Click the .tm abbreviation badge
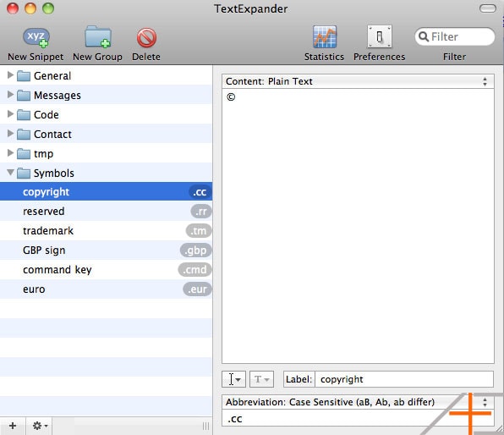Screen dimensions: 504x435 (199, 231)
